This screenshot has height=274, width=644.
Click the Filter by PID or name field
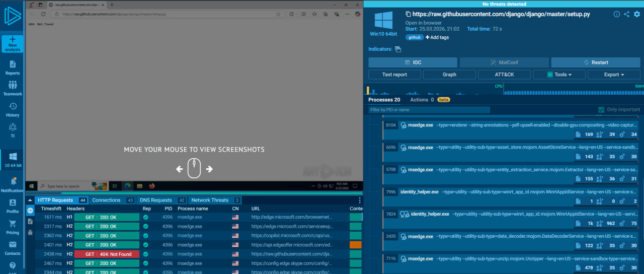[x=429, y=110]
